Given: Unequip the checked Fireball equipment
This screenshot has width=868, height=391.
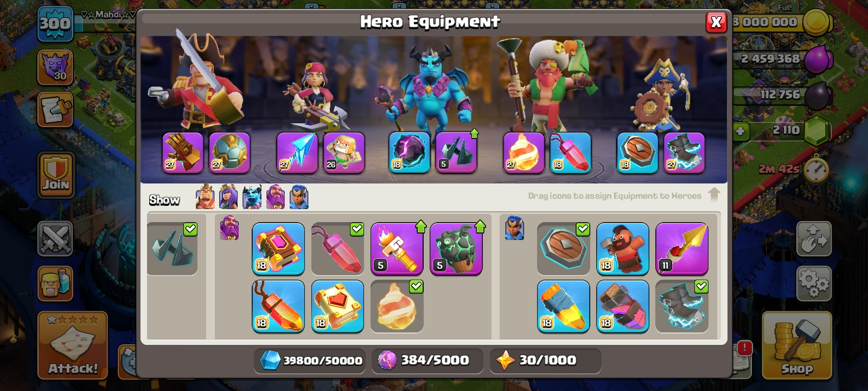Looking at the screenshot, I should (397, 306).
